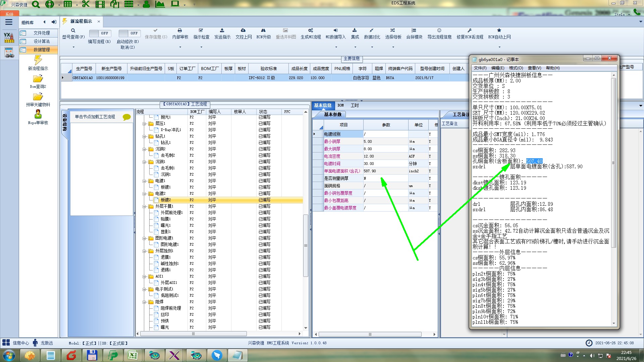Open Excel from the Windows taskbar
Viewport: 644px width, 362px height.
coord(133,355)
